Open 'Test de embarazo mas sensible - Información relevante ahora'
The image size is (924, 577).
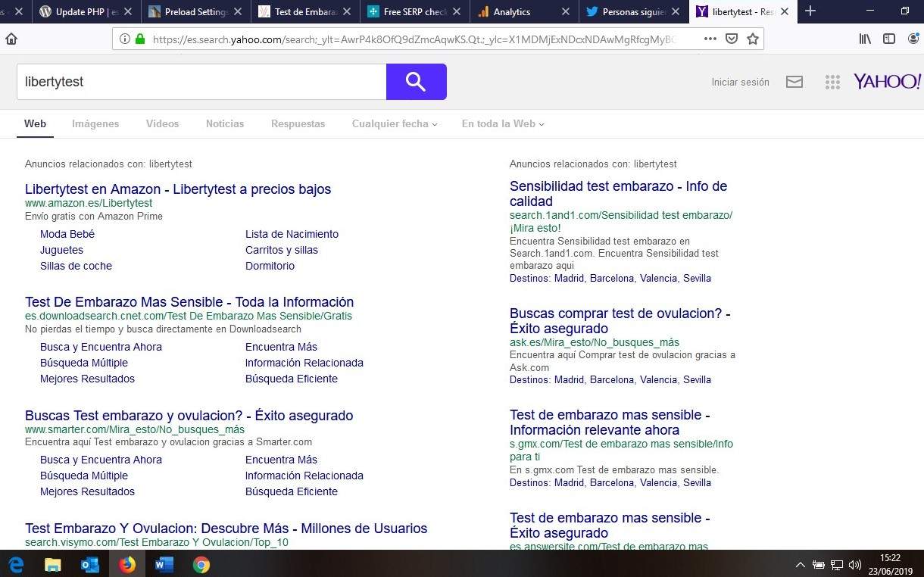[610, 423]
